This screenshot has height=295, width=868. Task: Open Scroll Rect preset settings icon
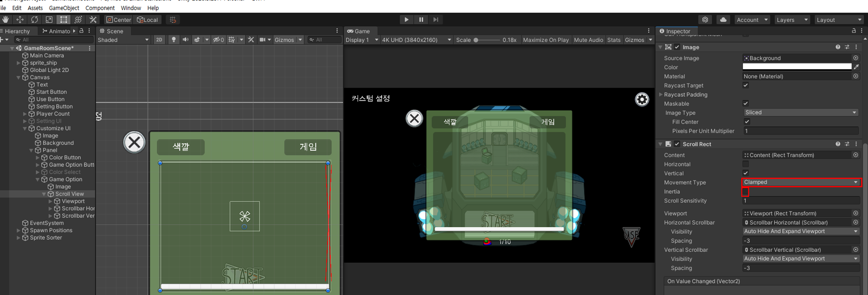pyautogui.click(x=847, y=144)
